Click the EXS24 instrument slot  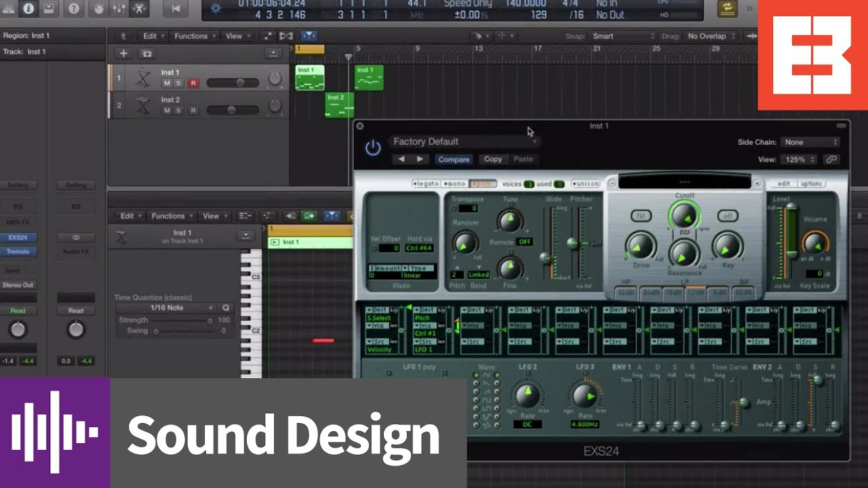(x=18, y=238)
